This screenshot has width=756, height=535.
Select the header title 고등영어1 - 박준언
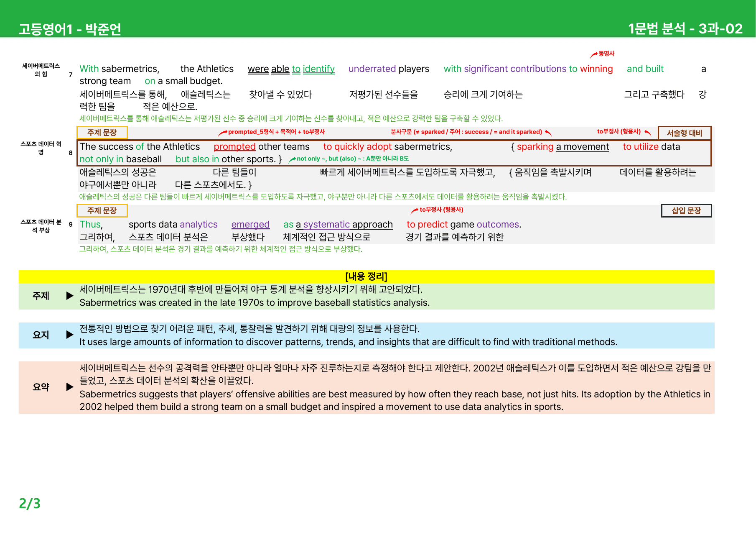[x=70, y=29]
